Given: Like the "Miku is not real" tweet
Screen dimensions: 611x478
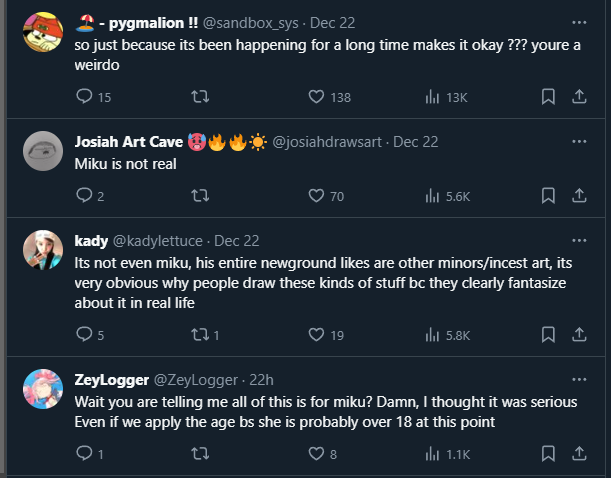Looking at the screenshot, I should coord(316,196).
